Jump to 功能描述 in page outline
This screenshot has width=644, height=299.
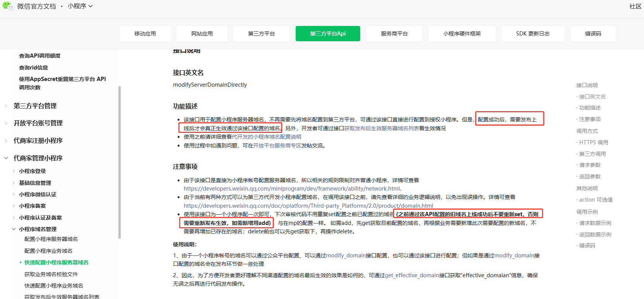tap(590, 108)
